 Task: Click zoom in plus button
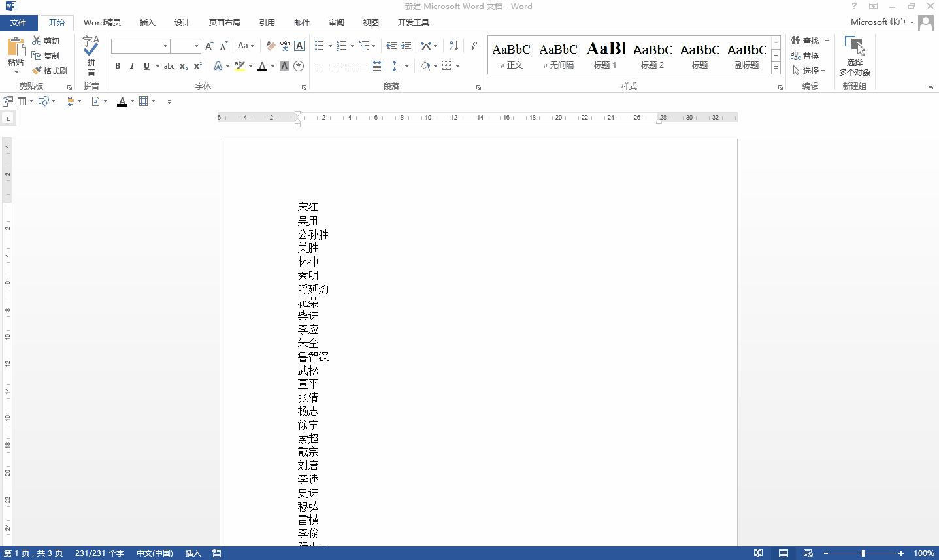click(x=901, y=553)
